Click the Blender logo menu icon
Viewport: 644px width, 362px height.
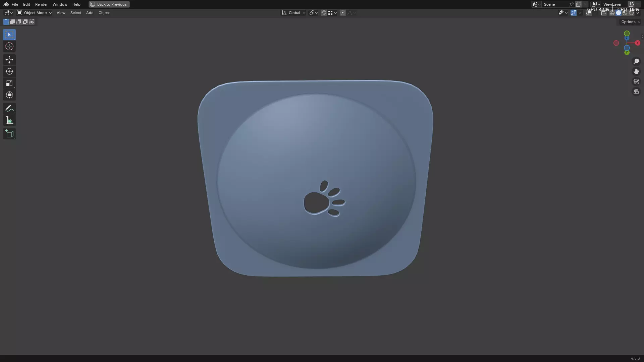coord(6,4)
